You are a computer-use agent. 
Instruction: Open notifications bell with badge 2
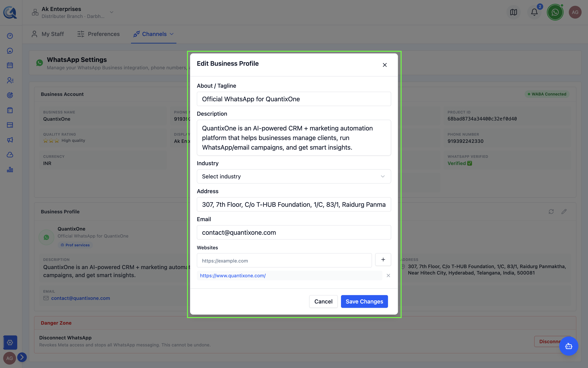534,12
